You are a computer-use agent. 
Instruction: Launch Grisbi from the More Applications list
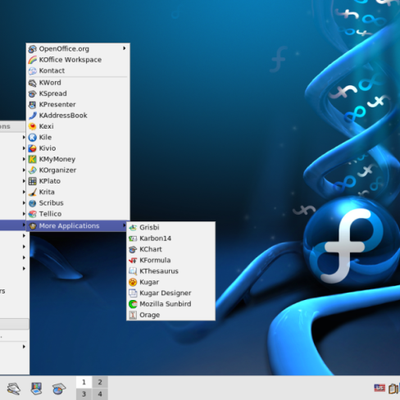click(x=171, y=228)
